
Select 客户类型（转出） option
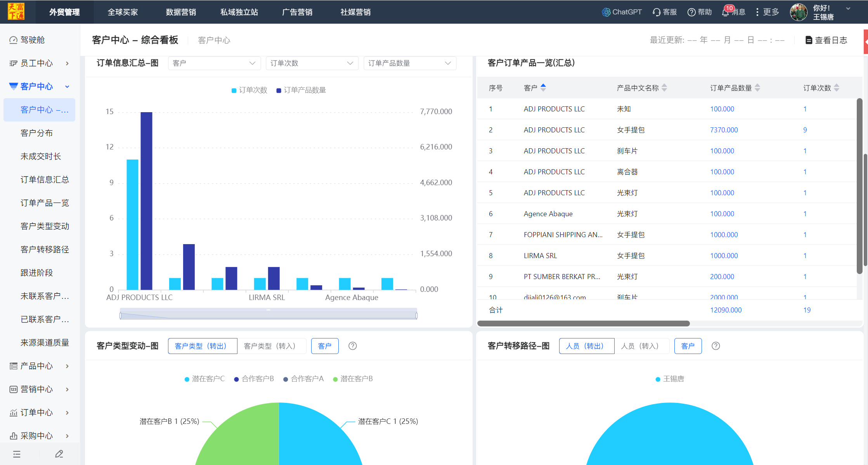pos(203,346)
